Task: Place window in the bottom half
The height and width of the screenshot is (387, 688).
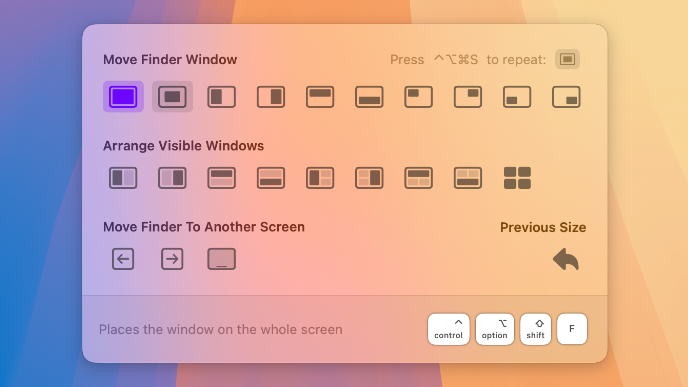Action: click(369, 97)
